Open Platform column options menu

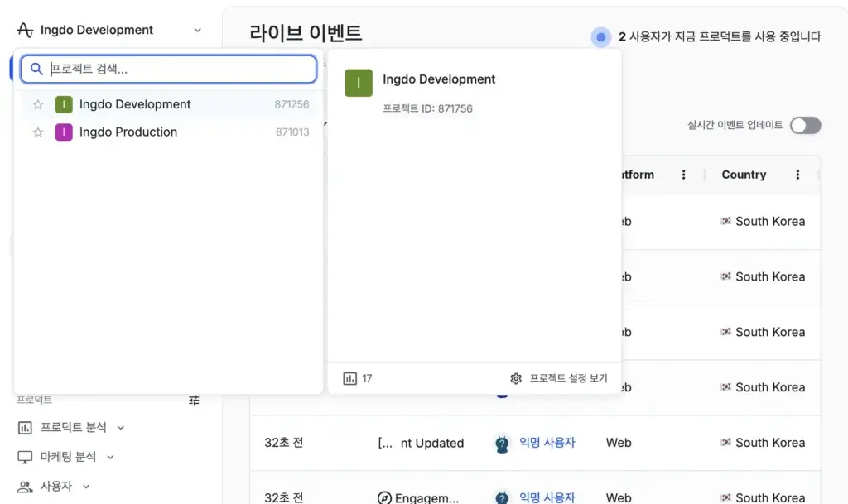(x=683, y=175)
